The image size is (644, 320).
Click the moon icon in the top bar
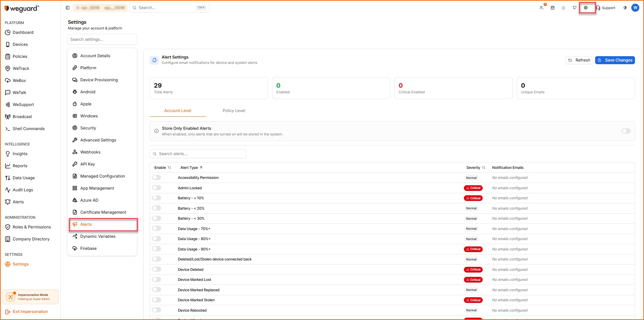[x=564, y=8]
